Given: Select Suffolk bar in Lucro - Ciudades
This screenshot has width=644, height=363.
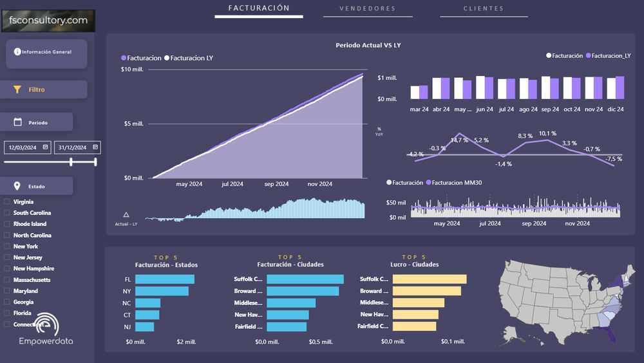Looking at the screenshot, I should pyautogui.click(x=430, y=279).
